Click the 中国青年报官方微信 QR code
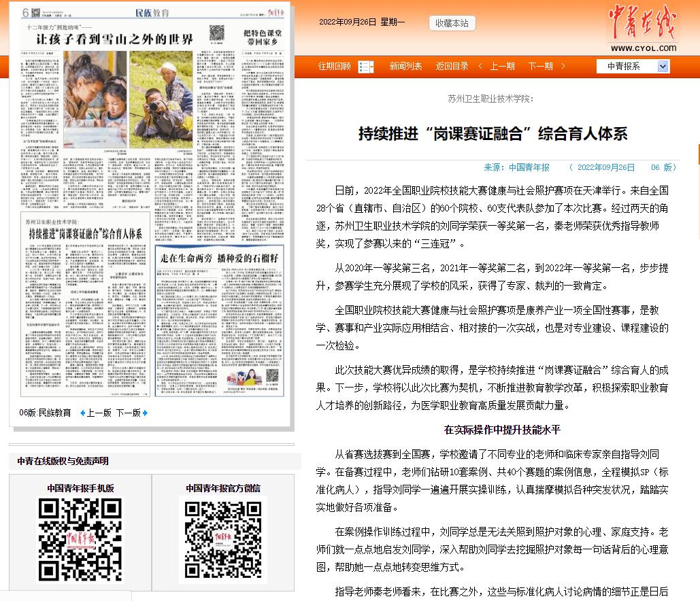Viewport: 700px width, 601px height. click(223, 540)
